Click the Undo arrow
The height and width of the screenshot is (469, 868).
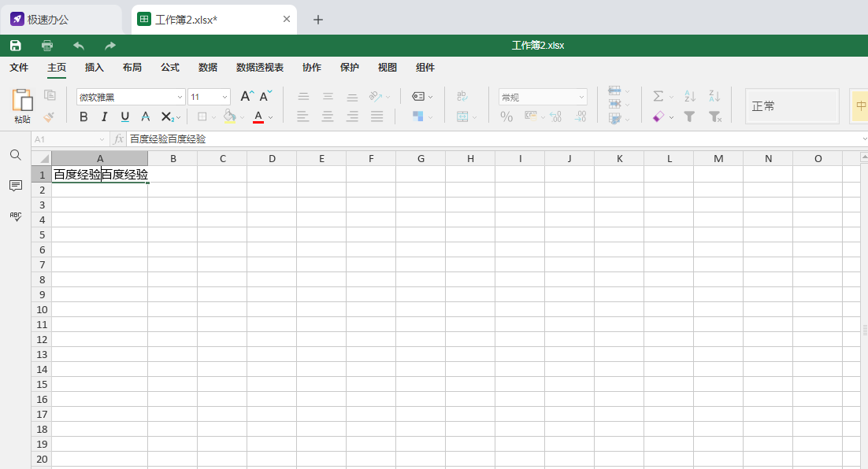tap(79, 46)
